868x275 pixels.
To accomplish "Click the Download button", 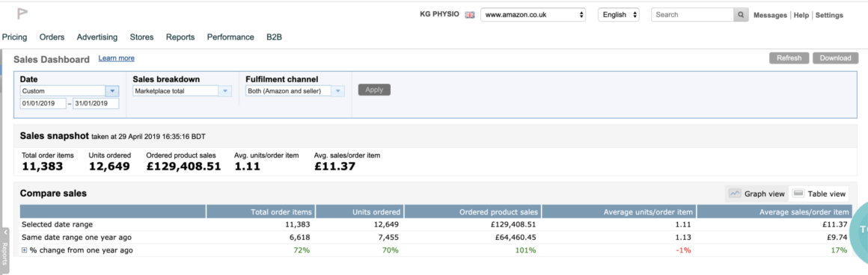I will (835, 58).
